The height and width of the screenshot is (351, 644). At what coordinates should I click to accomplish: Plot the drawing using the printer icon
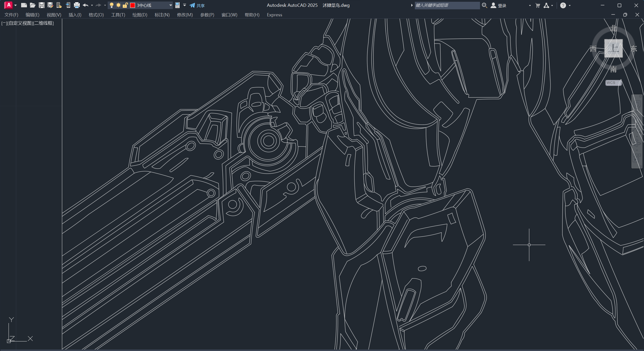77,5
